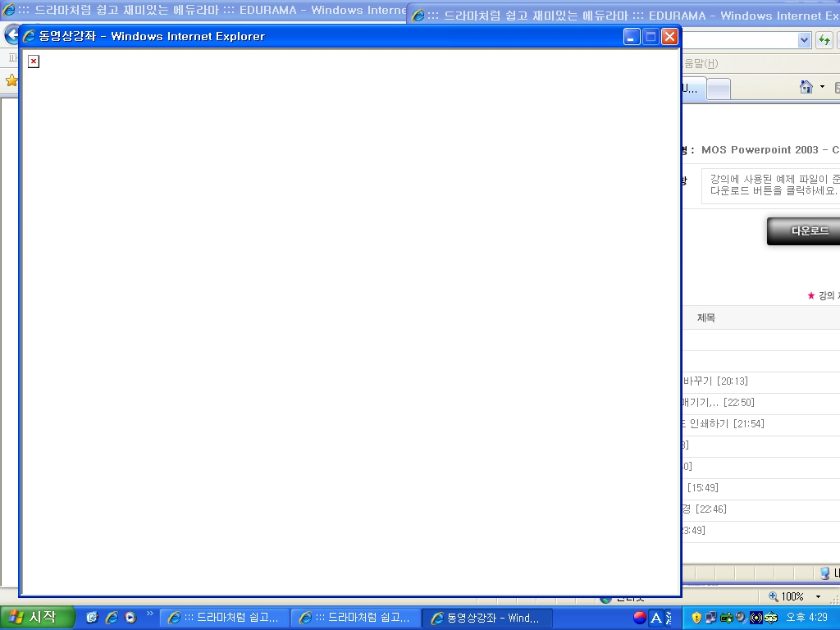840x630 pixels.
Task: Open the lecture row ending 바꾸기 [20:13]
Action: (715, 381)
